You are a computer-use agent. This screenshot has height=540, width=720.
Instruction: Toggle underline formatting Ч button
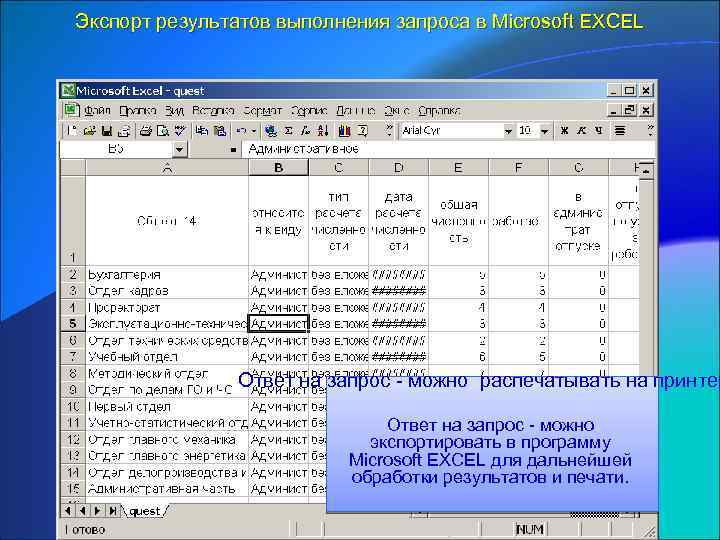tap(598, 131)
